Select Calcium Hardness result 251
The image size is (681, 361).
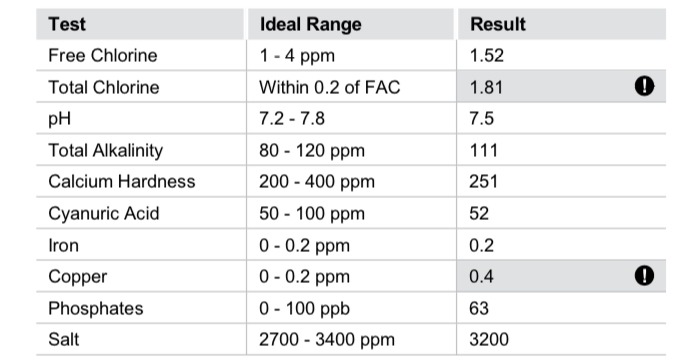click(x=483, y=182)
